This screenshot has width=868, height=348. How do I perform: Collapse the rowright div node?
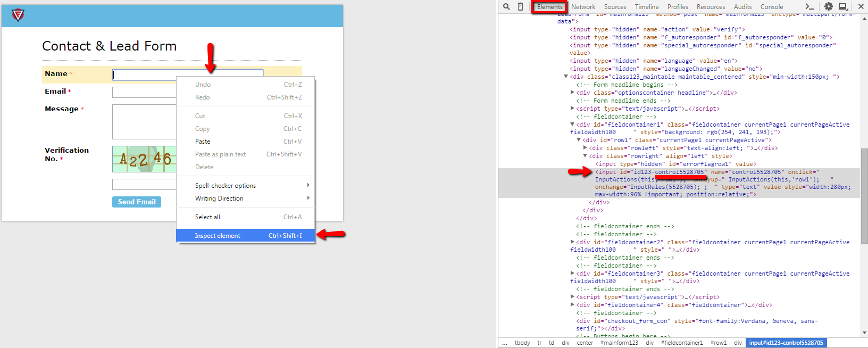[x=585, y=156]
